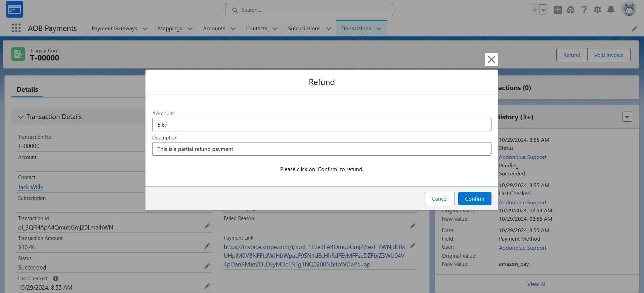Click the amazon_pay new value text
The image size is (644, 293).
514,264
